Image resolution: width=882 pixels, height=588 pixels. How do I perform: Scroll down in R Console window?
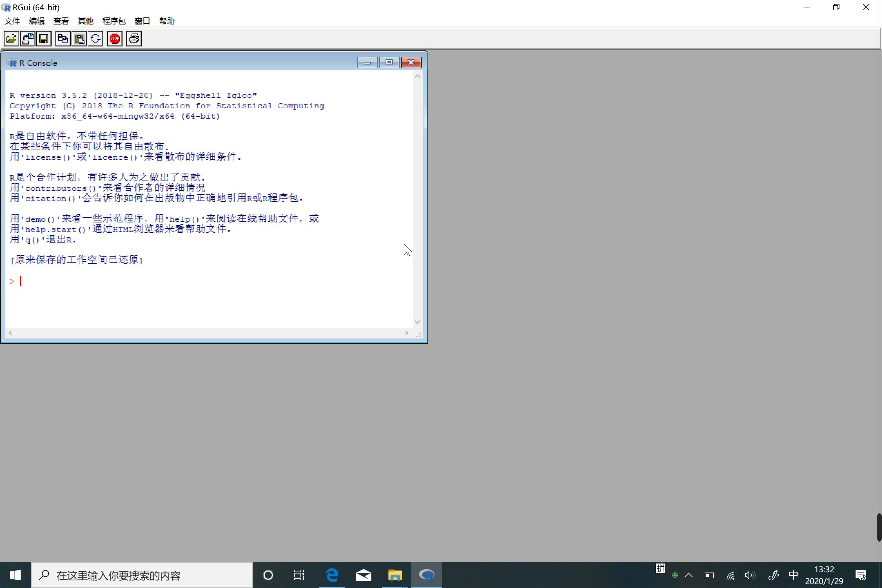click(417, 322)
